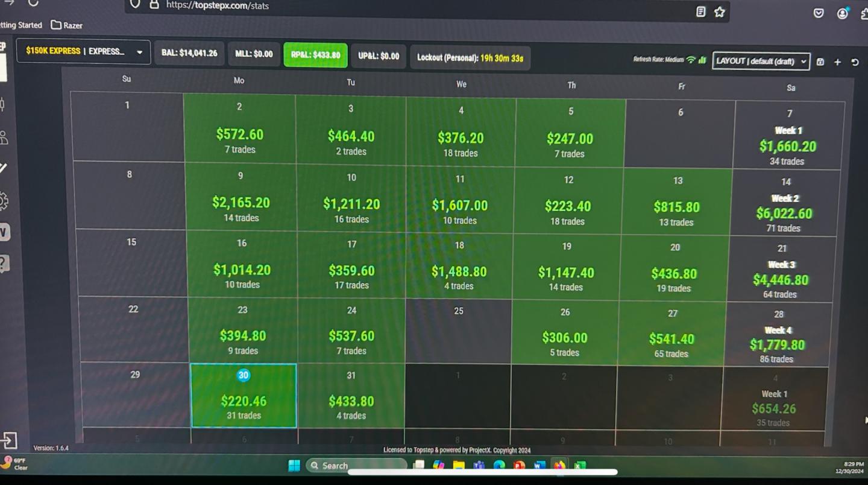Select day 24 cell showing $537.60

click(x=351, y=331)
